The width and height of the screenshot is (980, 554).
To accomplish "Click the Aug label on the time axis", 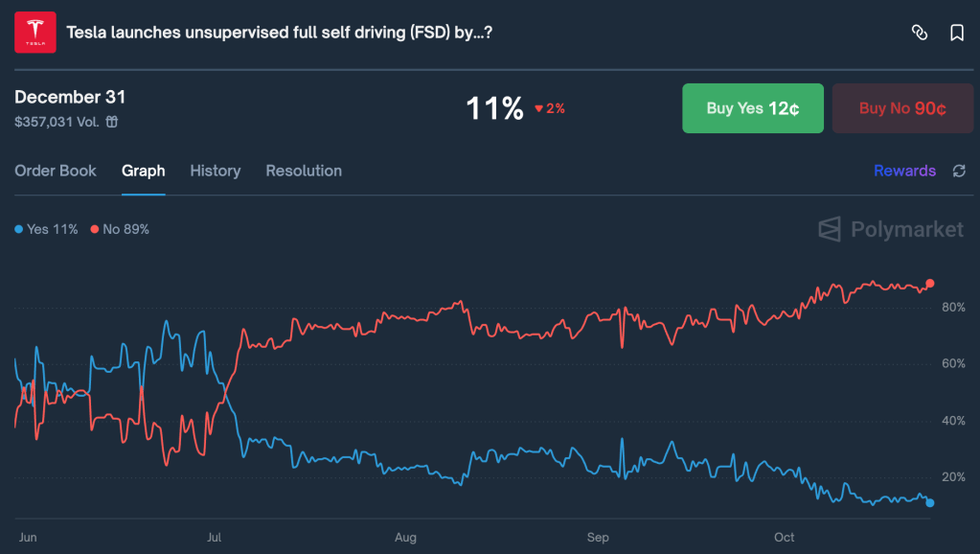I will 405,538.
